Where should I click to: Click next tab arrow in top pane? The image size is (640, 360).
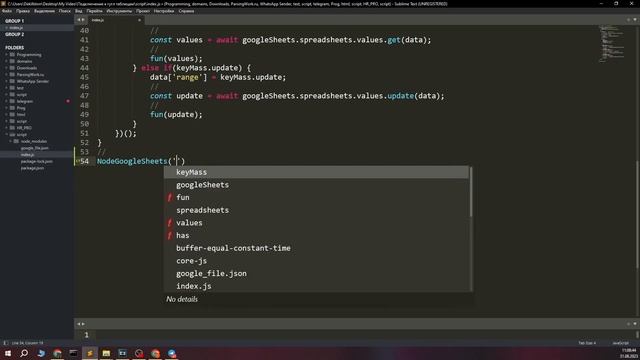point(83,20)
